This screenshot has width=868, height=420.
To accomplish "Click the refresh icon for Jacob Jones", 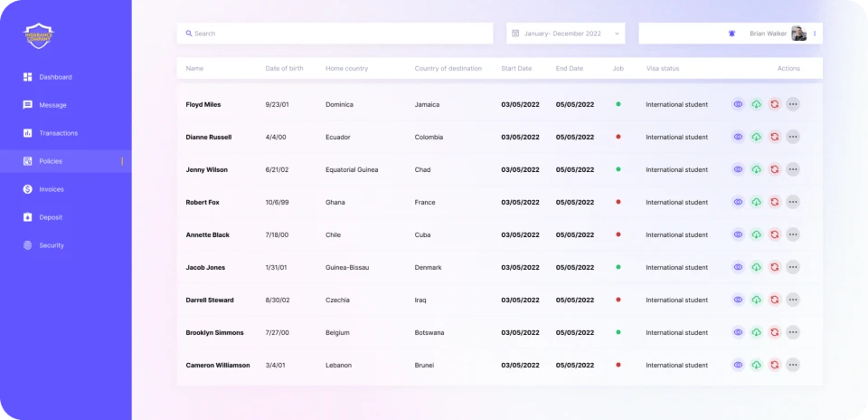I will pyautogui.click(x=775, y=267).
